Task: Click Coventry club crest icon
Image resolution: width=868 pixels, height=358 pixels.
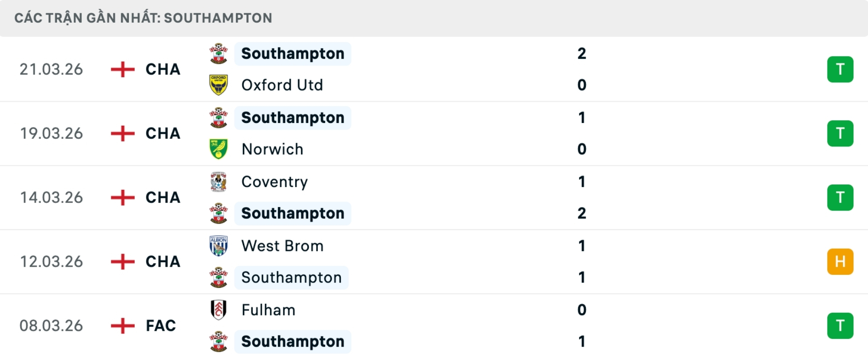Action: pyautogui.click(x=218, y=182)
